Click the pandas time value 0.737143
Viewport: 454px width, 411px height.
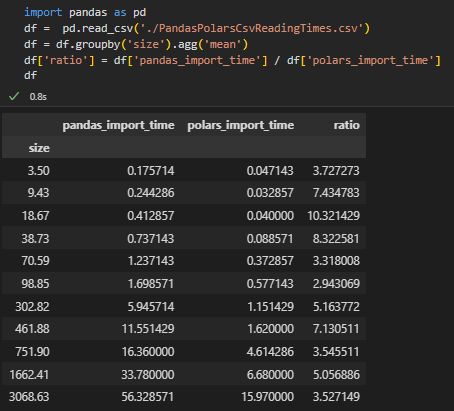click(151, 238)
